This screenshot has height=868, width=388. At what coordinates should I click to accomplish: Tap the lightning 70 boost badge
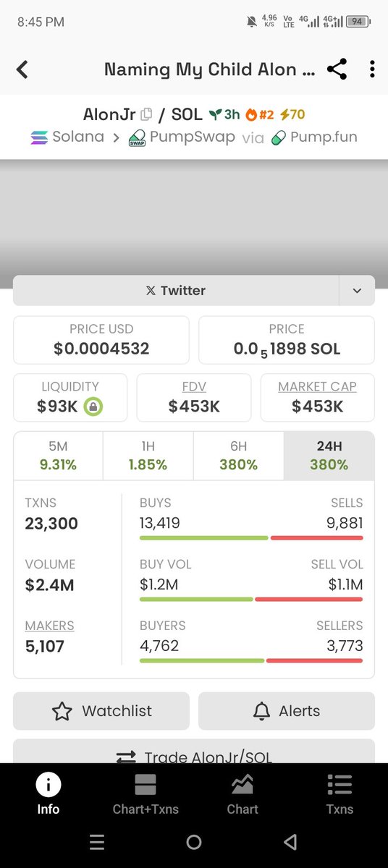coord(292,114)
